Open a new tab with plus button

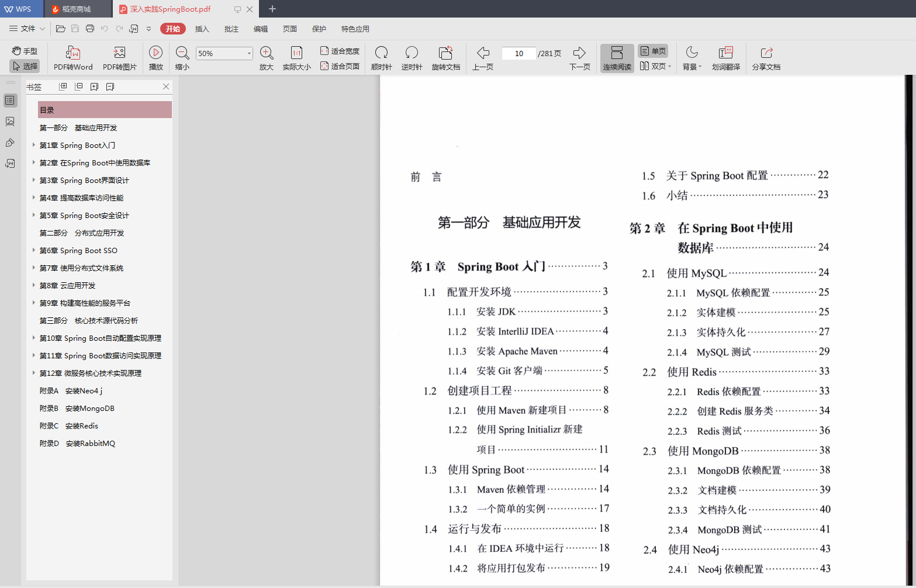click(x=272, y=9)
